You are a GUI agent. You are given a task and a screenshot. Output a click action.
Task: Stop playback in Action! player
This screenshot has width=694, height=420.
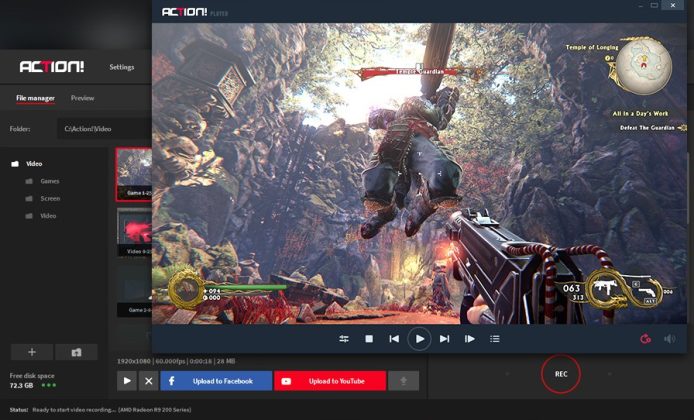[369, 339]
